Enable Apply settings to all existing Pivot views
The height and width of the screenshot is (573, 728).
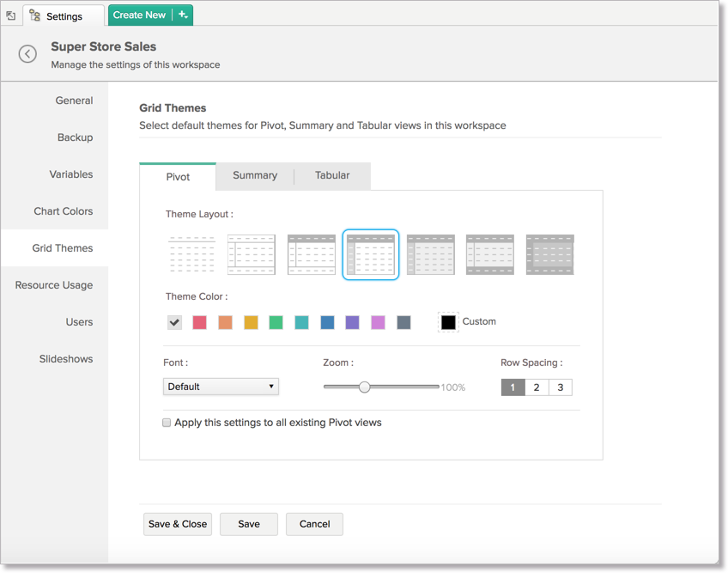click(167, 423)
